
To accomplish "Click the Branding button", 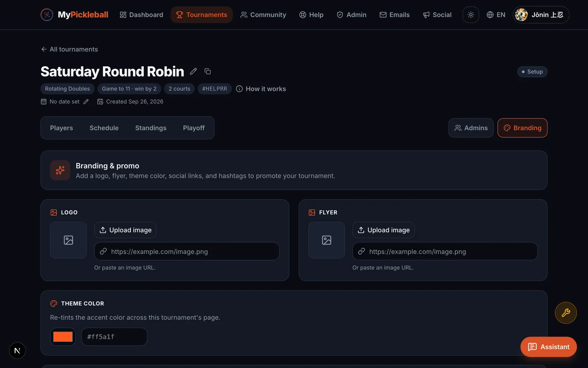I will pyautogui.click(x=522, y=128).
